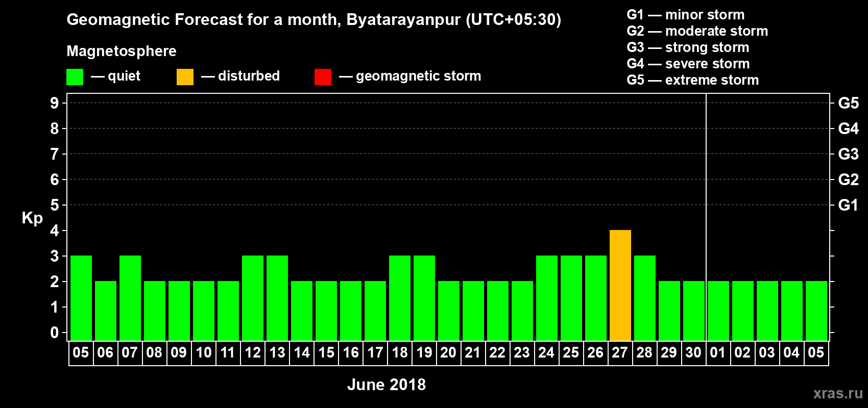Screen dimensions: 868x408
Task: Click the 'Kp' axis title
Action: (32, 219)
